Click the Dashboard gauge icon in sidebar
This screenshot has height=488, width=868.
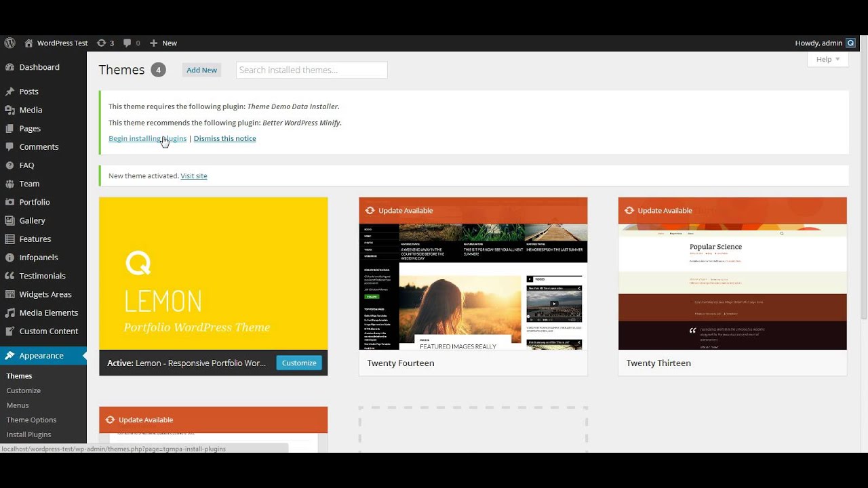[x=9, y=67]
